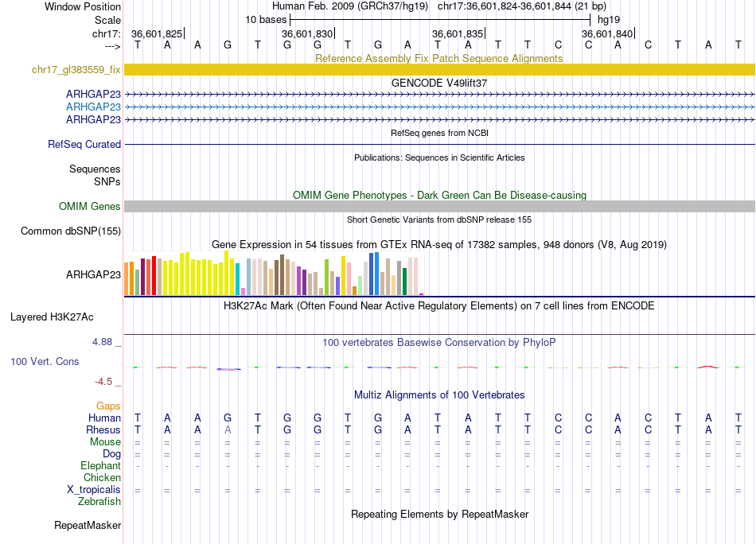Click the GTEx 'Gene Expression in 54 tissues' title

[x=439, y=245]
